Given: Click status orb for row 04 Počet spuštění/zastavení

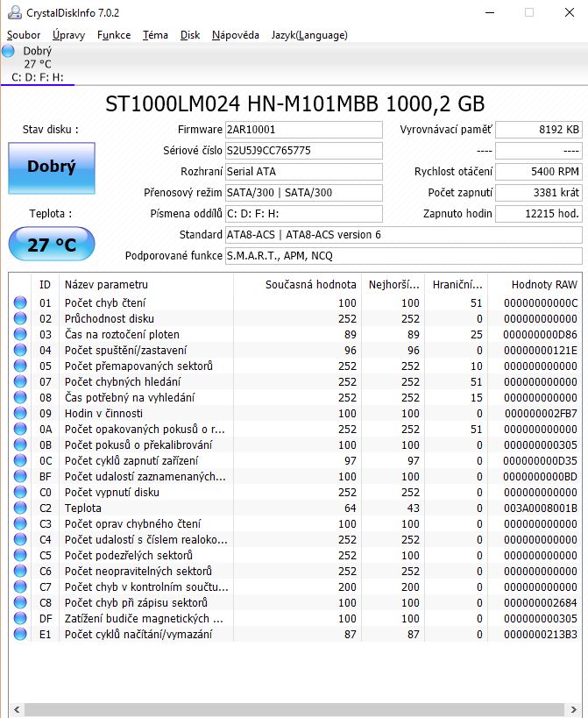Looking at the screenshot, I should click(20, 350).
